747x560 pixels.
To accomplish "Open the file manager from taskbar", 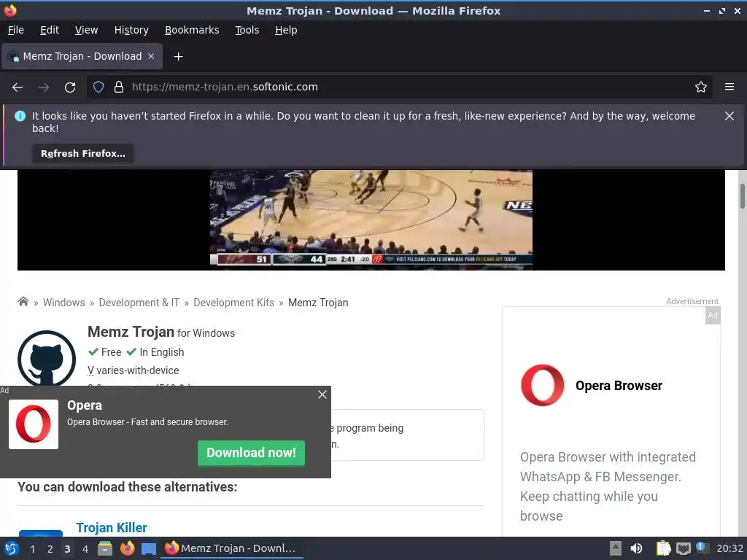I will tap(105, 548).
